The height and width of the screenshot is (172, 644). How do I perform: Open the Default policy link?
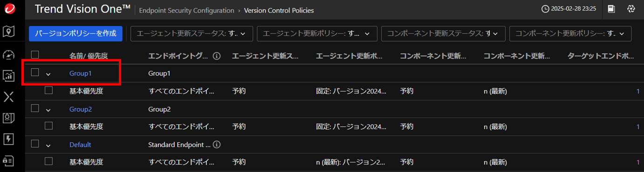[80, 145]
